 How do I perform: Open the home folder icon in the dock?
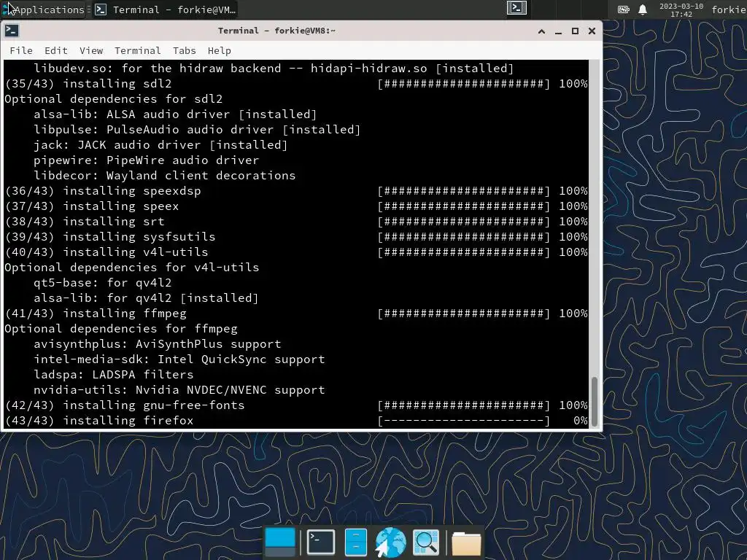466,542
